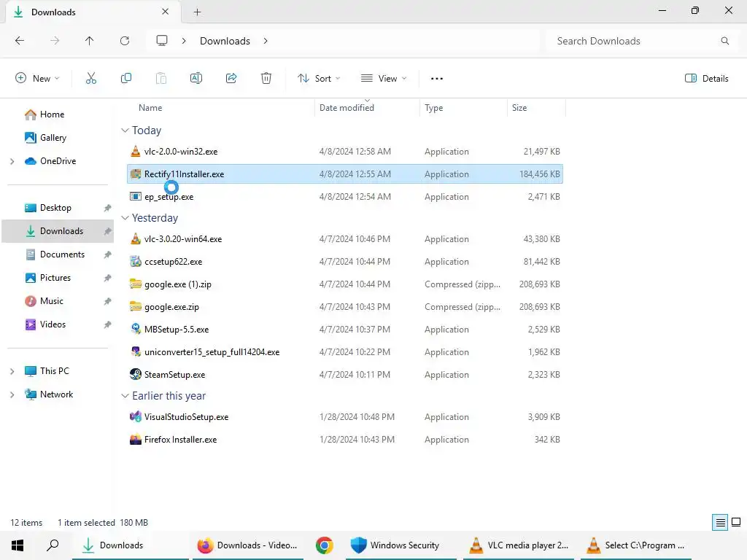This screenshot has width=747, height=560.
Task: Open Documents in the navigation pane
Action: pyautogui.click(x=62, y=254)
